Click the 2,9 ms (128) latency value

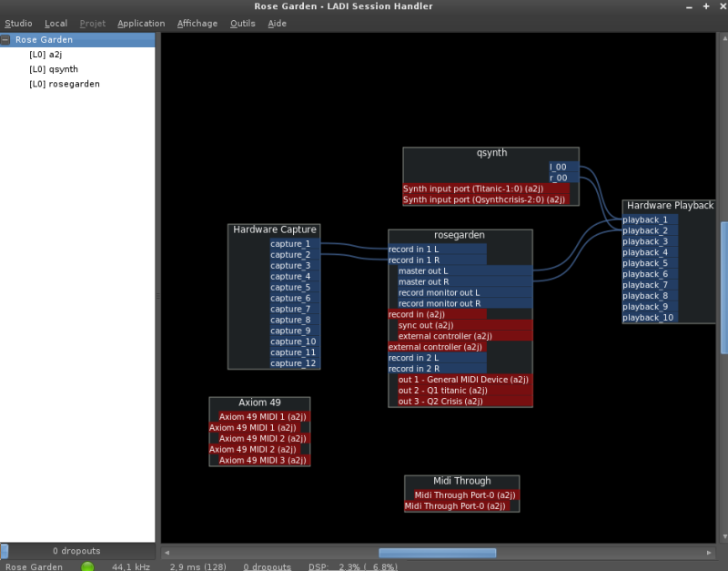pyautogui.click(x=198, y=566)
